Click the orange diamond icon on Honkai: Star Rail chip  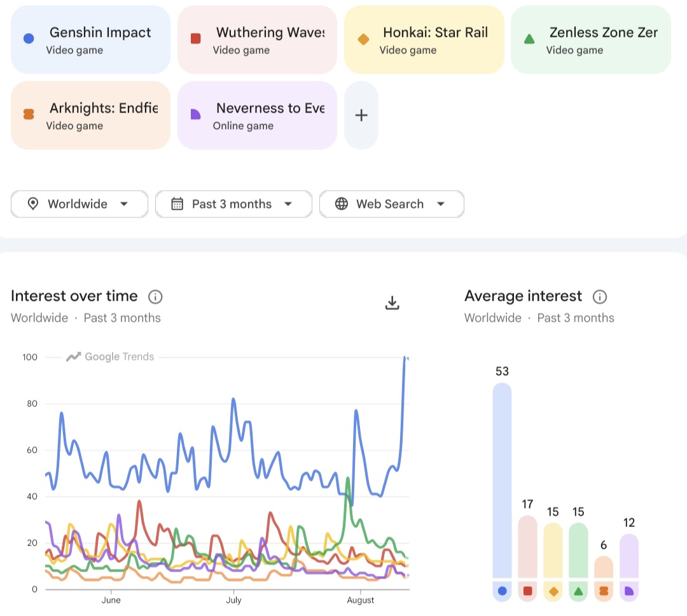[363, 39]
